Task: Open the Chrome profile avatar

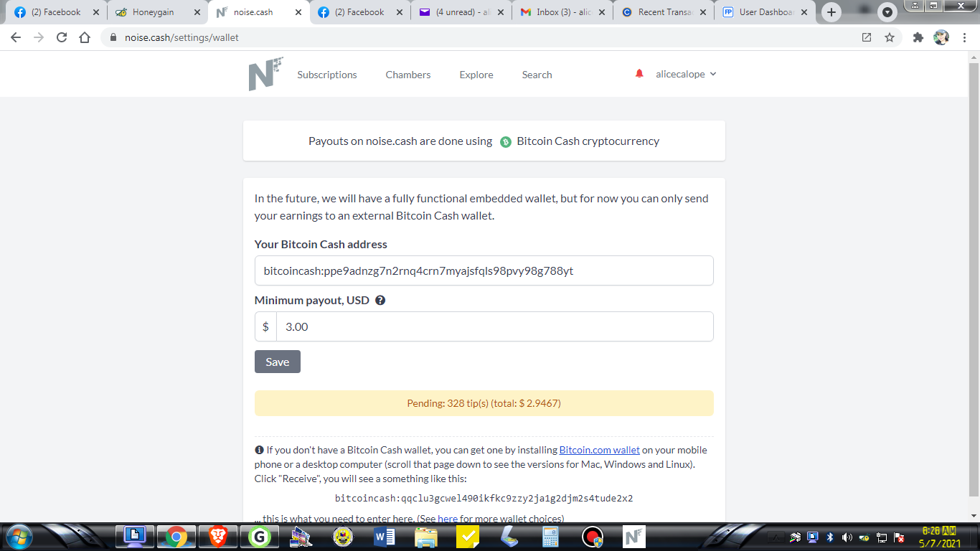Action: 941,37
